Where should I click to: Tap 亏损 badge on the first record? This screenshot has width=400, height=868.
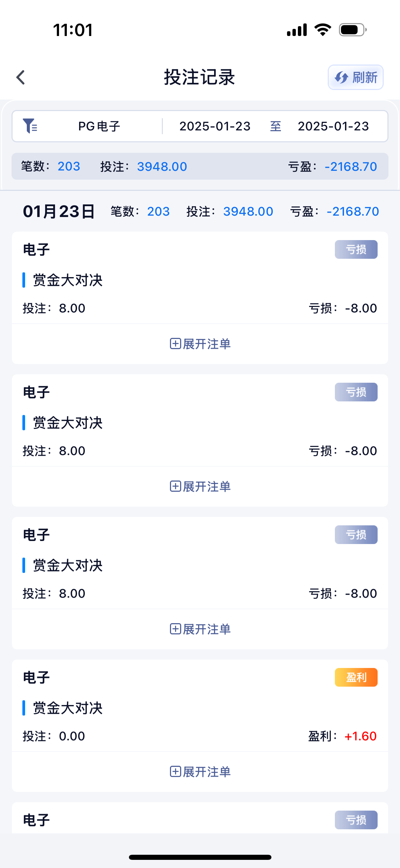coord(356,249)
